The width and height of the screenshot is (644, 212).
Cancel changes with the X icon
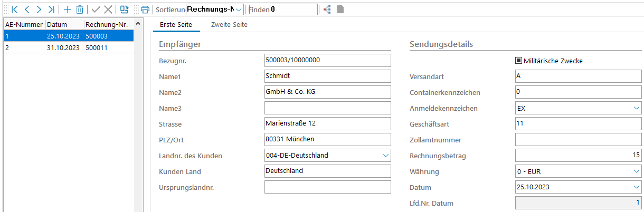tap(108, 9)
